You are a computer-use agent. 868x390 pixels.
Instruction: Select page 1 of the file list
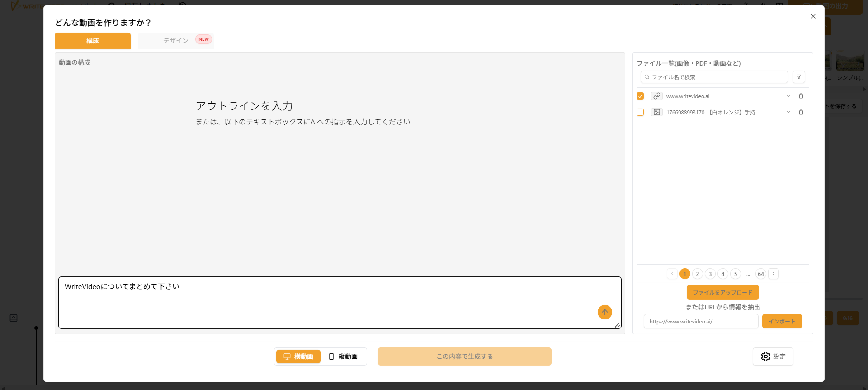pos(685,274)
